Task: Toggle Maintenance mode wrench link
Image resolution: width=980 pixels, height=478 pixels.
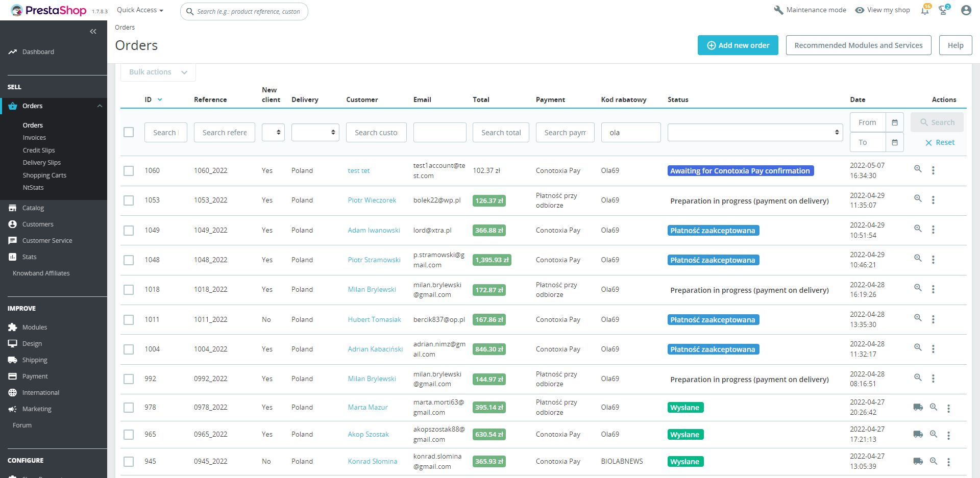Action: [x=810, y=10]
